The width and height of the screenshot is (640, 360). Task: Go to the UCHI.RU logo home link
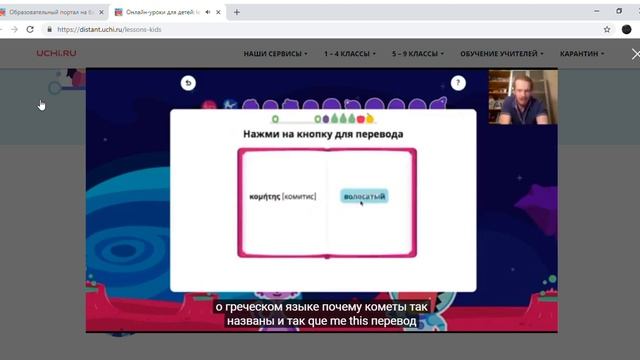[x=56, y=53]
